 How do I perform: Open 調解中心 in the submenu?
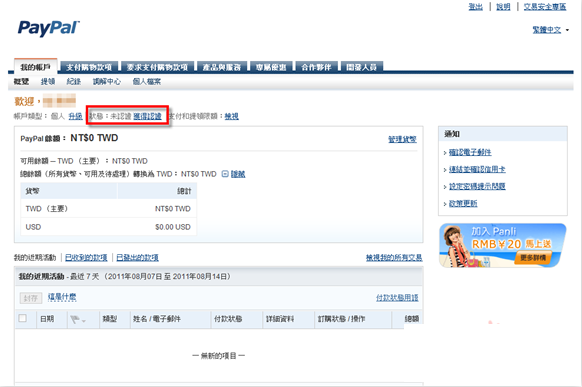pos(107,82)
